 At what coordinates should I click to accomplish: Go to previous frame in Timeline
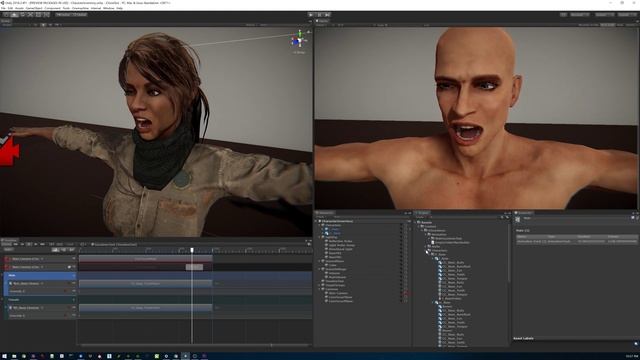pyautogui.click(x=22, y=244)
